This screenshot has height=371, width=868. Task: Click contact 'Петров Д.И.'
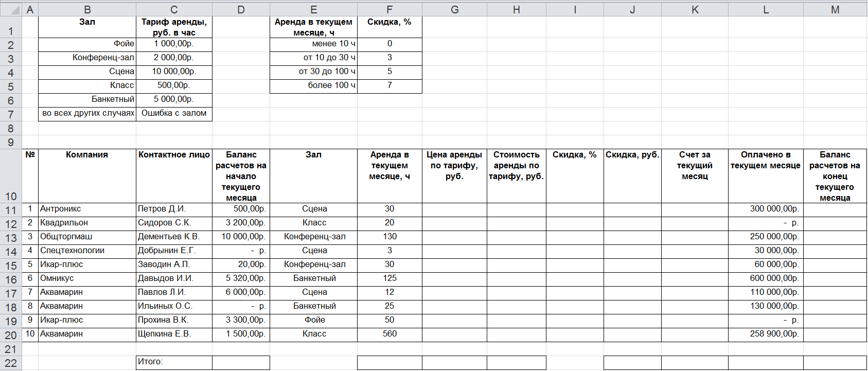(x=174, y=209)
